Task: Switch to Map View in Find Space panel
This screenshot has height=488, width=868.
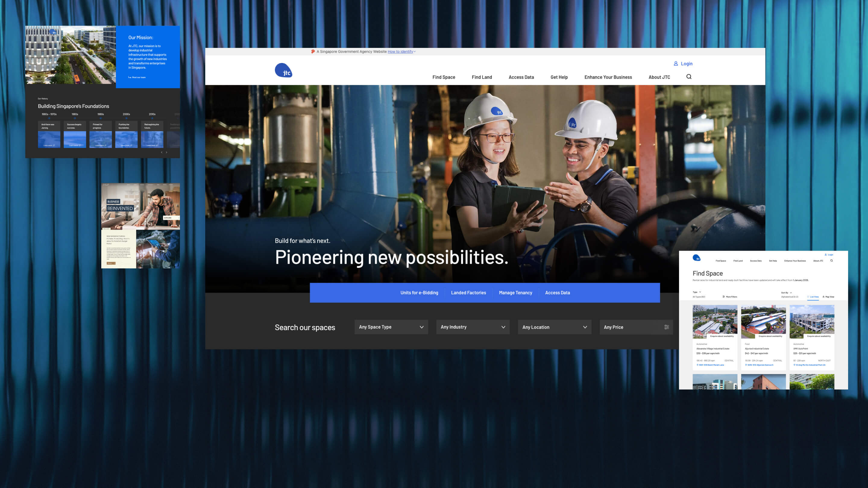Action: point(828,297)
